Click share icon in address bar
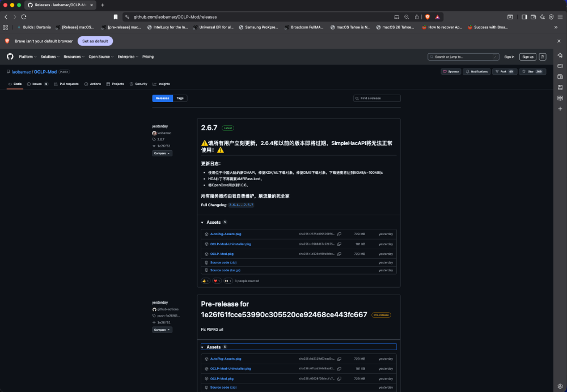 click(417, 17)
